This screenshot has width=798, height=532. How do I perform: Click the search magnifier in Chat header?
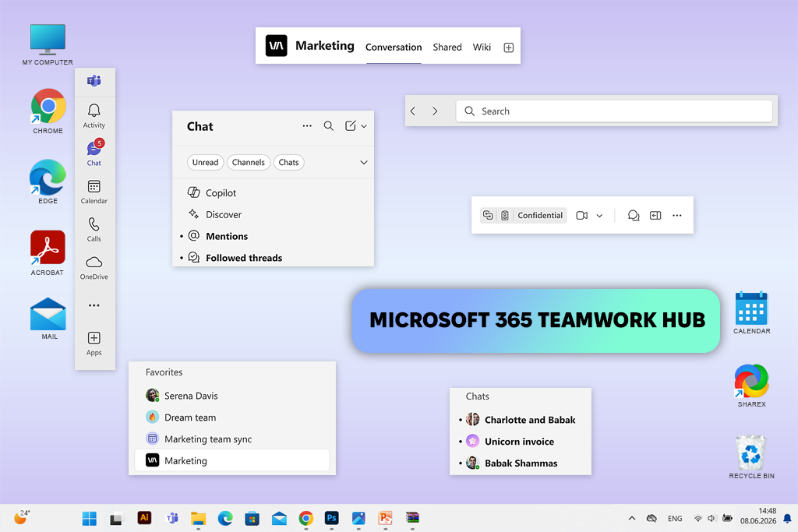(x=329, y=126)
